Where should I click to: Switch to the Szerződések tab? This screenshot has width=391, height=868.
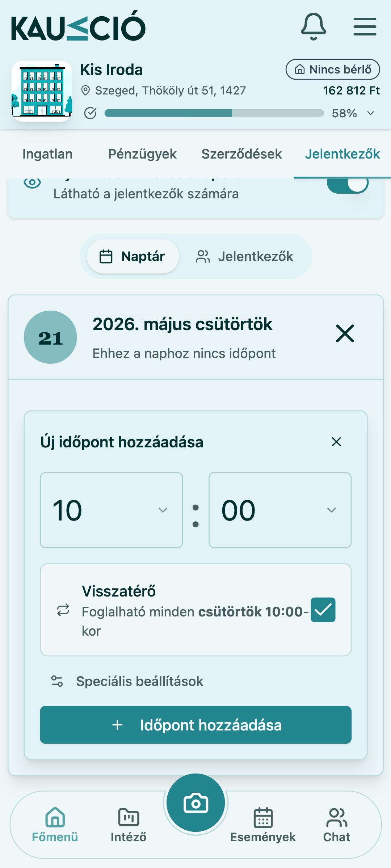click(x=241, y=154)
